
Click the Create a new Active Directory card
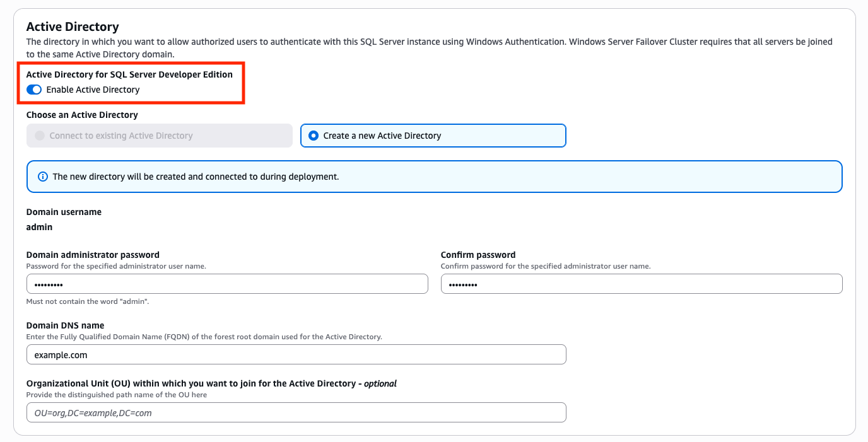[433, 136]
